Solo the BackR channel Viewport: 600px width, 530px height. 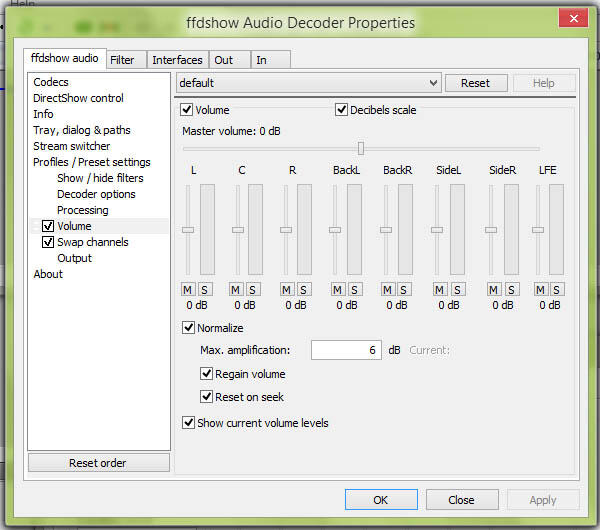[399, 289]
